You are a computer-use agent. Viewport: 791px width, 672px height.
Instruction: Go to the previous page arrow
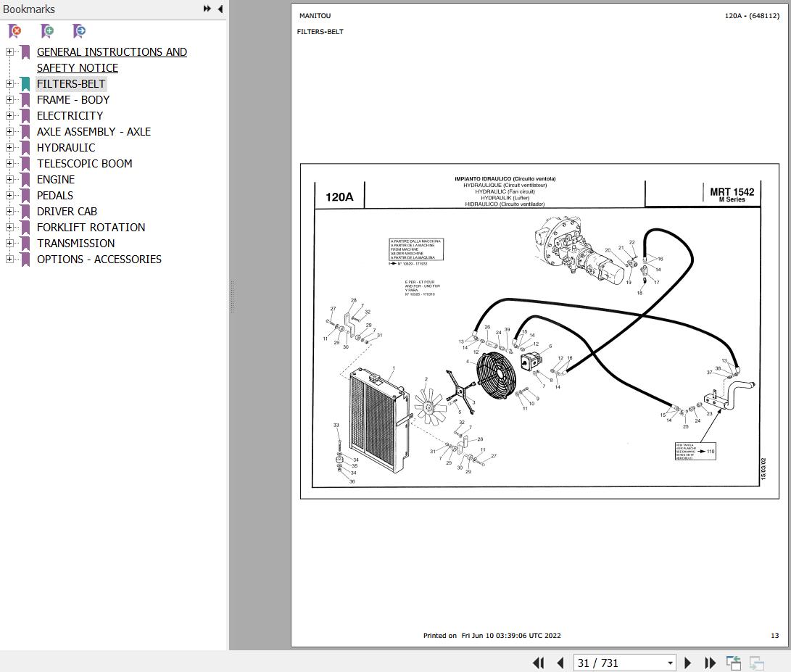[560, 663]
